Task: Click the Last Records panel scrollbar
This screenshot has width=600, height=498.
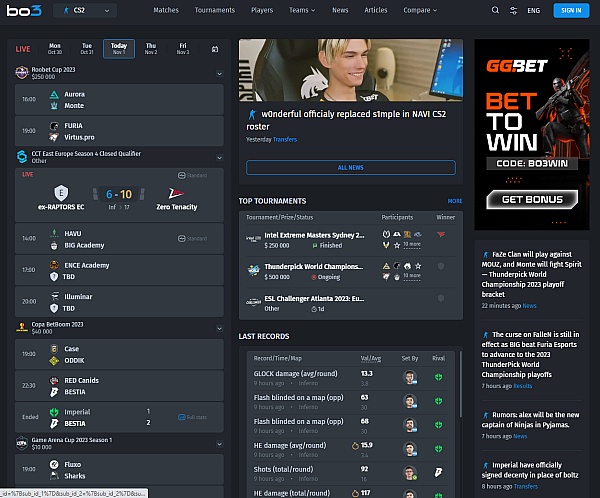Action: point(460,384)
